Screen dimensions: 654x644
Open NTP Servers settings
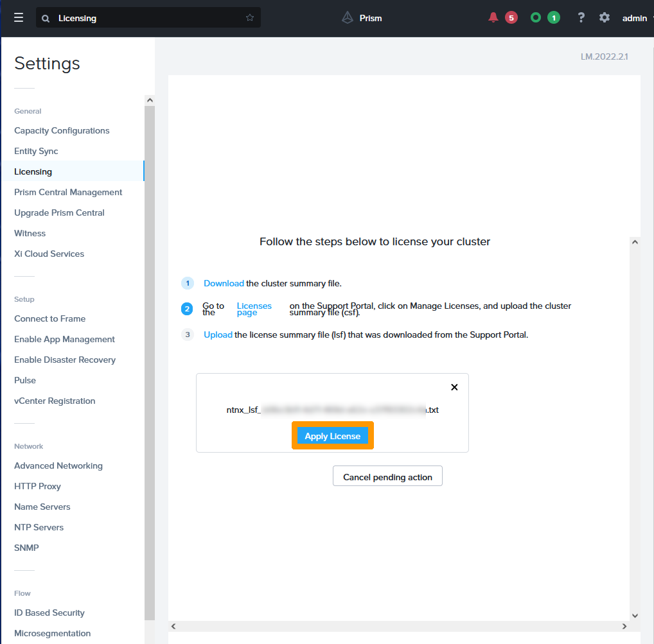(39, 527)
